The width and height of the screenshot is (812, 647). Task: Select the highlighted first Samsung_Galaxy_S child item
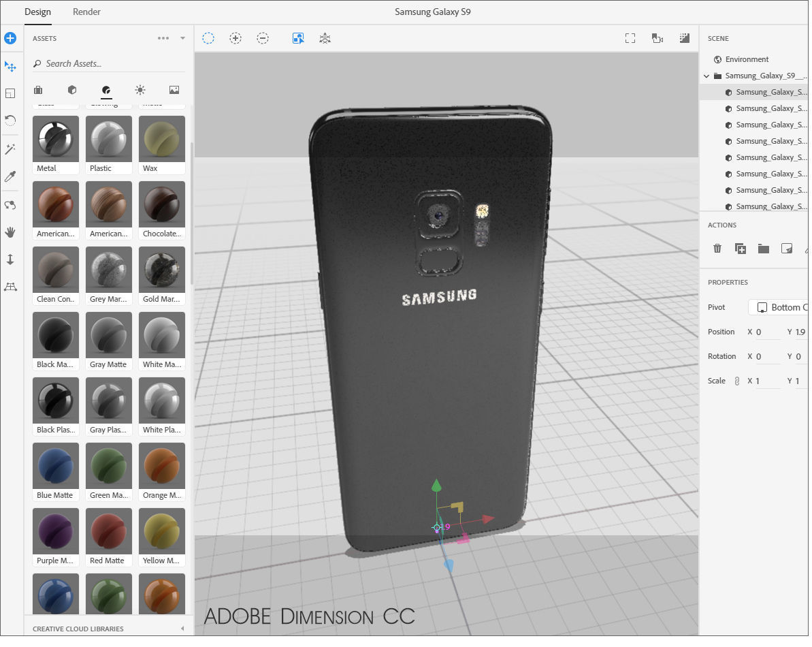coord(753,92)
